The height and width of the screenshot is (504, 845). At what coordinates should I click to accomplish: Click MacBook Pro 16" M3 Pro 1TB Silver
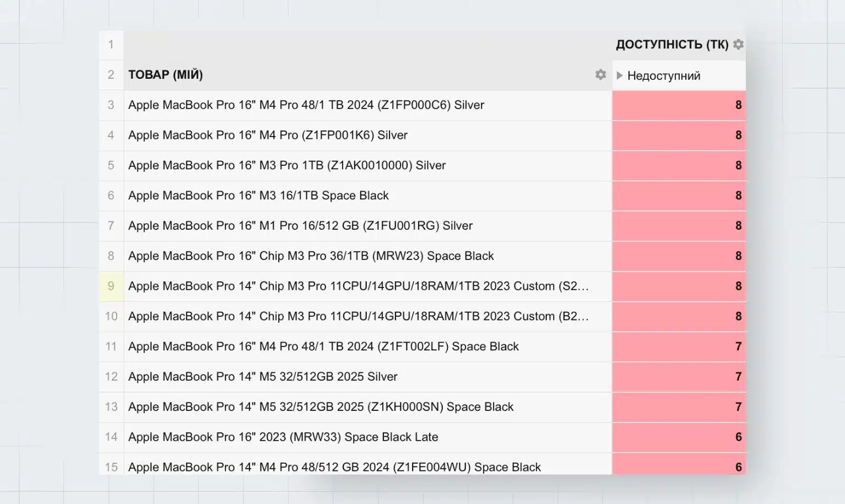click(x=286, y=166)
